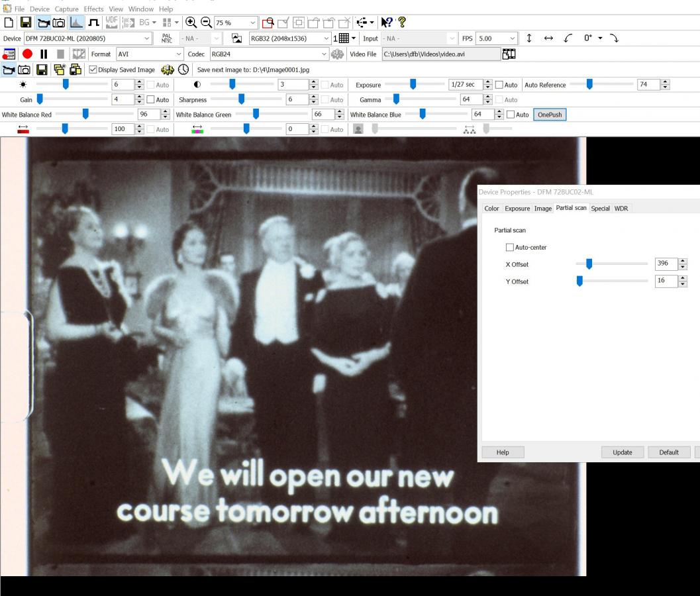
Task: Click Update button in Device Properties
Action: click(x=623, y=452)
